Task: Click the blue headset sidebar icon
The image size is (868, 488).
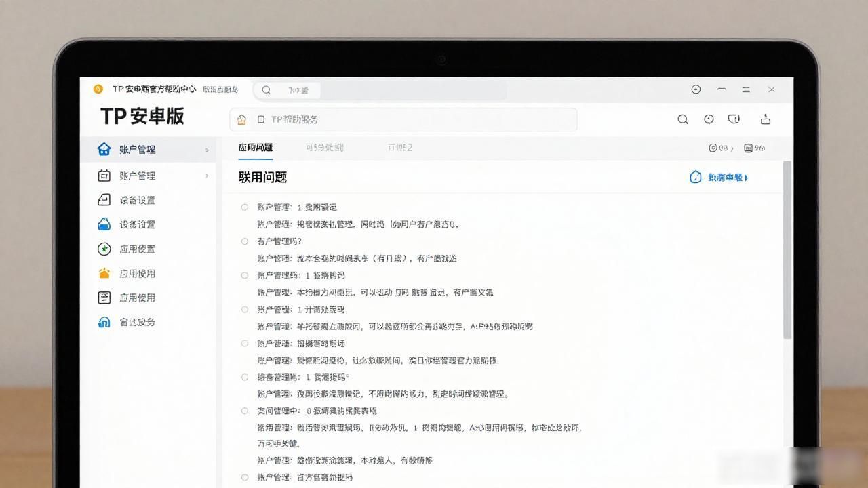Action: (104, 322)
